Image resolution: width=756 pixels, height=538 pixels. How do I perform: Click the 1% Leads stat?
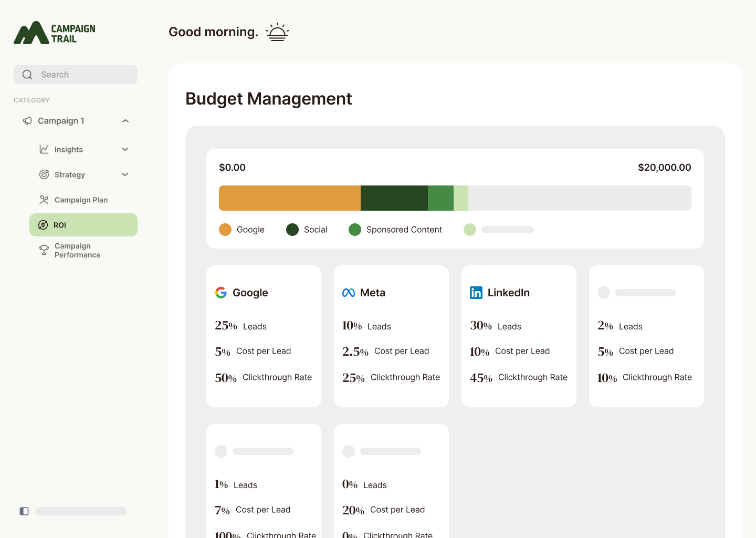coord(236,484)
